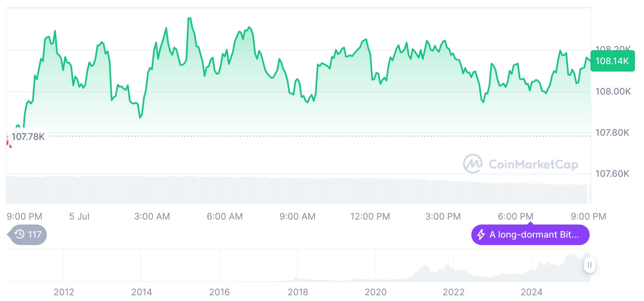
Task: Jump to 2014 on the mini chart
Action: click(141, 292)
